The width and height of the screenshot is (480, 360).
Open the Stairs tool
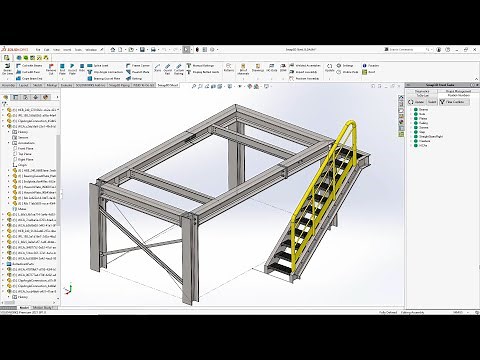click(158, 68)
